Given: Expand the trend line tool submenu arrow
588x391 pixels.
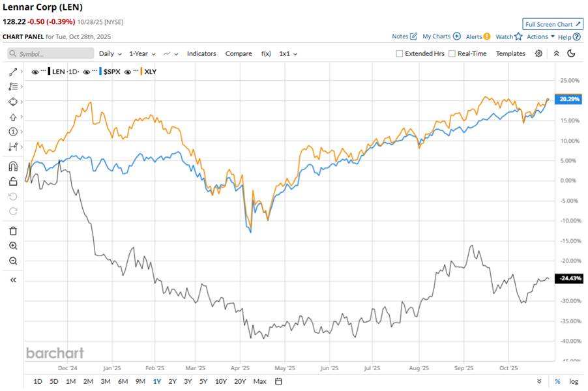Looking at the screenshot, I should click(22, 71).
